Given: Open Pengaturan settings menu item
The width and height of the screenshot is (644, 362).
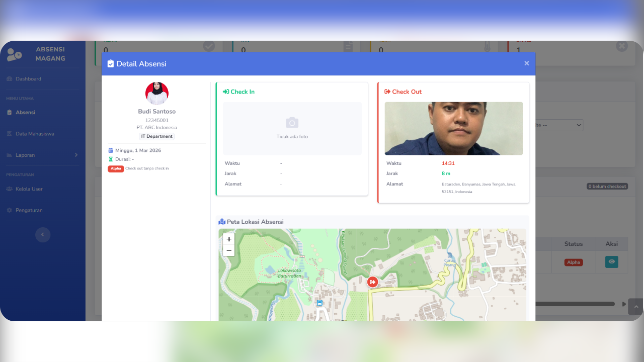Looking at the screenshot, I should pyautogui.click(x=29, y=210).
